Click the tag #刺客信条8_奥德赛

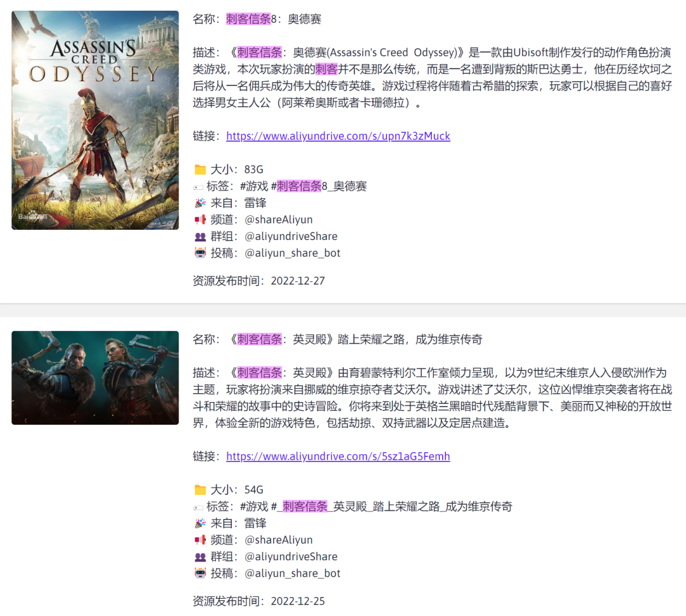coord(318,186)
